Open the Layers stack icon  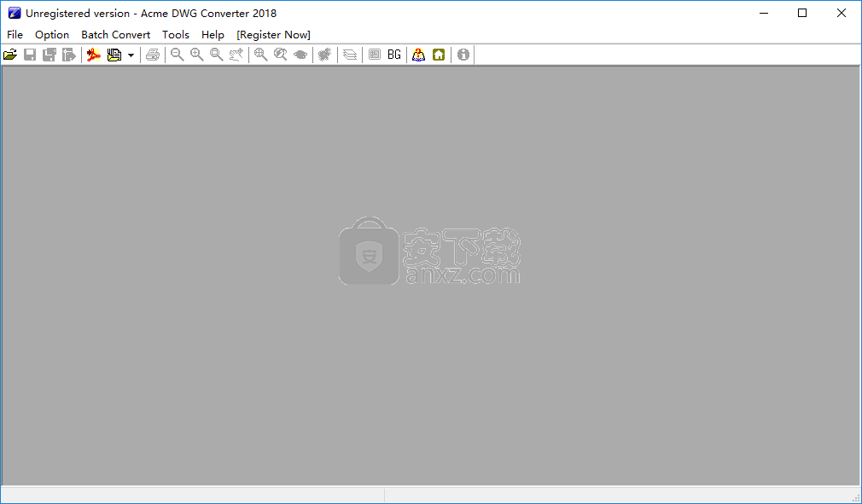(350, 55)
